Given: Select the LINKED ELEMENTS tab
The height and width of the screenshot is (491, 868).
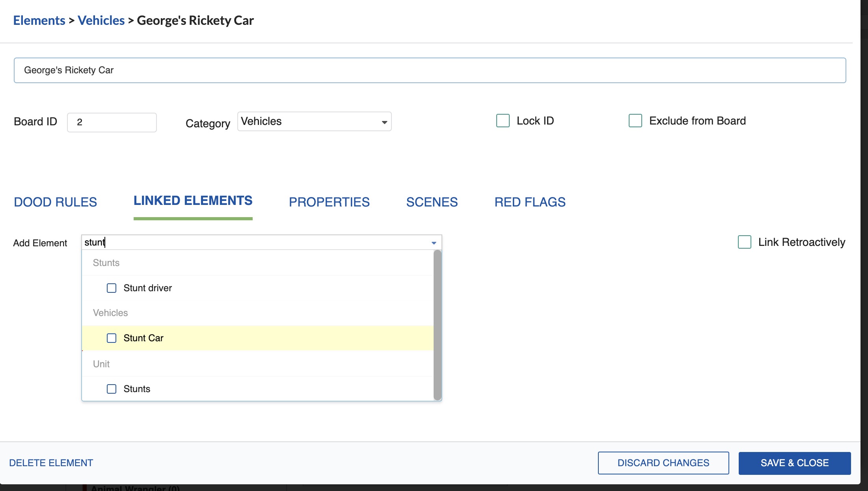Looking at the screenshot, I should point(193,201).
